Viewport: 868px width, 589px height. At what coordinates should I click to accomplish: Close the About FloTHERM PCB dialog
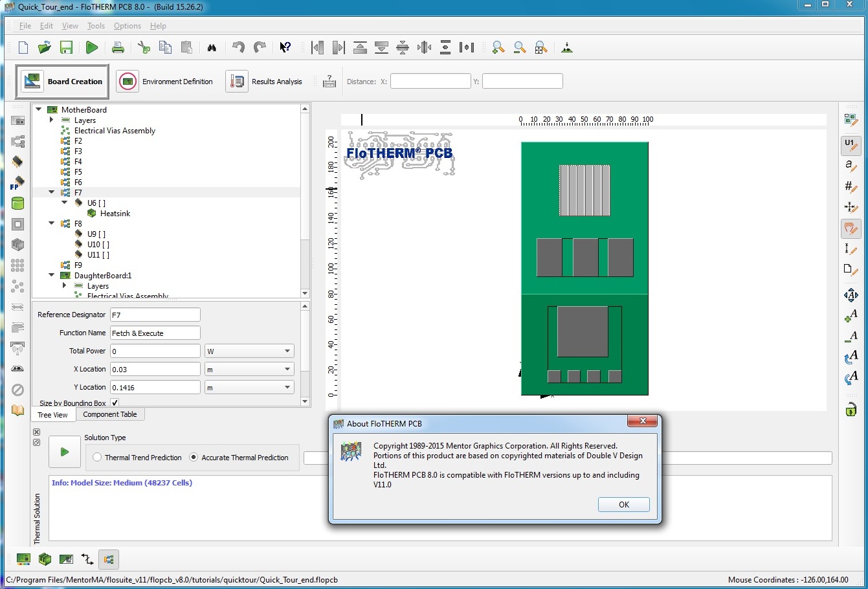(x=643, y=421)
